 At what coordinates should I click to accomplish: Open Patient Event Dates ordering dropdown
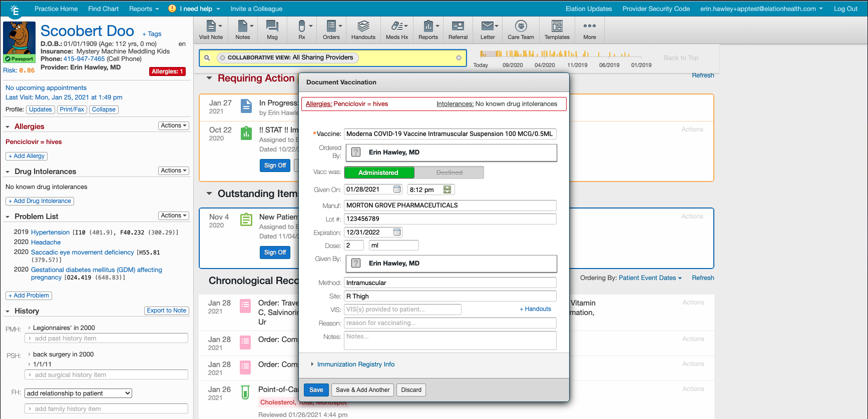[x=650, y=278]
